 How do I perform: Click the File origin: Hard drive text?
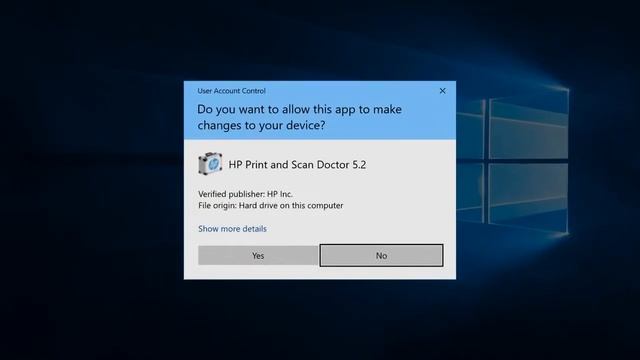(x=271, y=205)
